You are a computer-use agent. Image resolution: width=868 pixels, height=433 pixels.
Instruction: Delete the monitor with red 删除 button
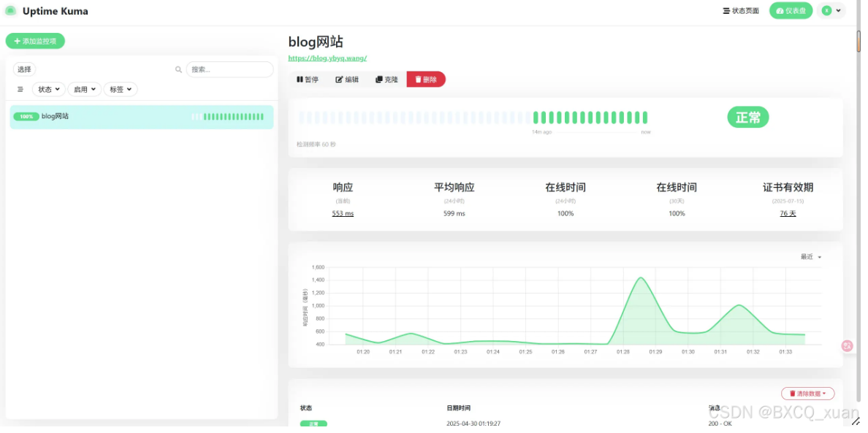point(426,80)
